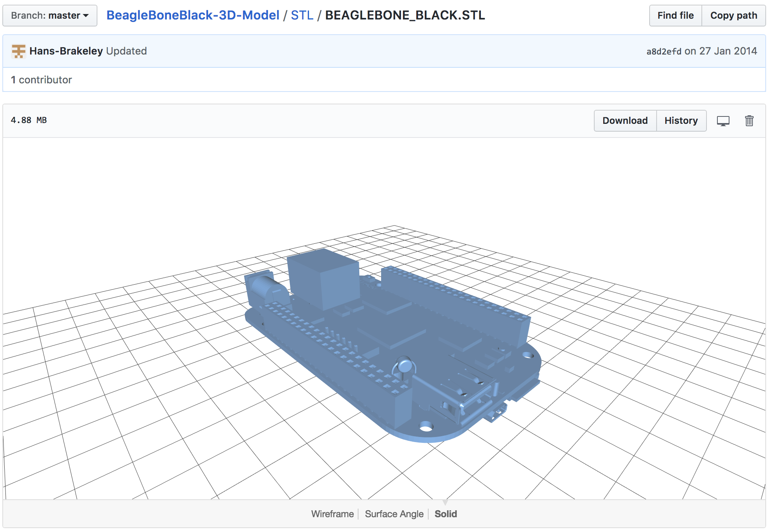Click the trash can delete icon
Screen dimensions: 770x532
pos(749,121)
